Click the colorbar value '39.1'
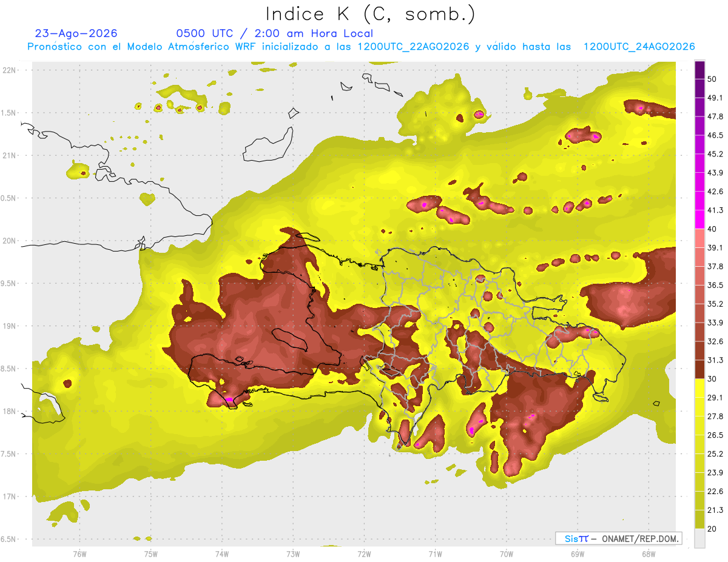This screenshot has width=728, height=562. click(715, 247)
